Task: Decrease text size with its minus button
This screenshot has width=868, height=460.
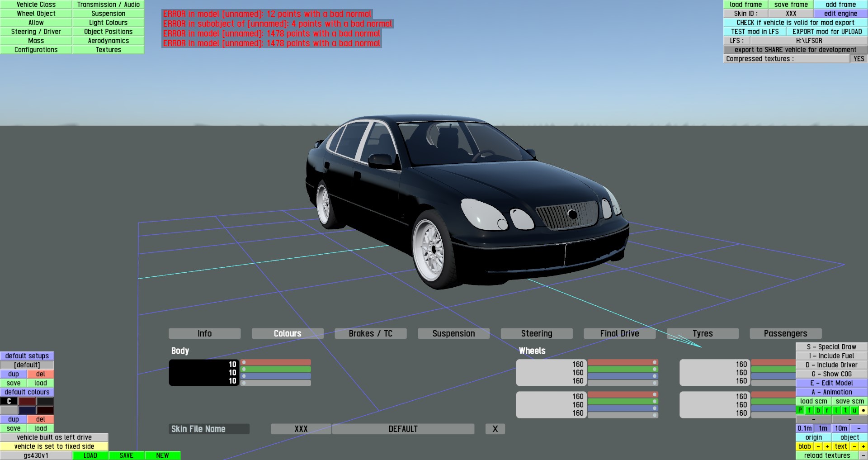Action: (854, 446)
